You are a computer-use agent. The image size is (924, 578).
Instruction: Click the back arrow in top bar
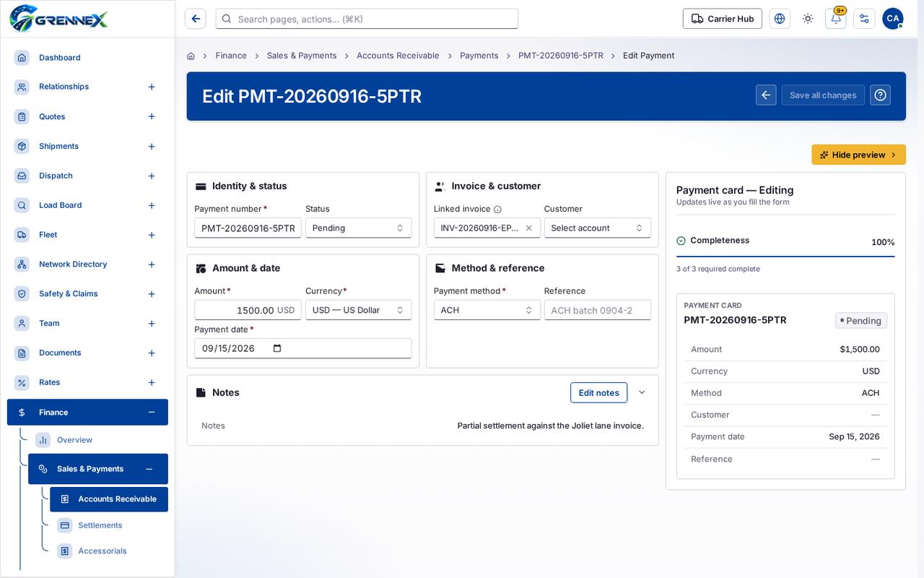[x=196, y=19]
